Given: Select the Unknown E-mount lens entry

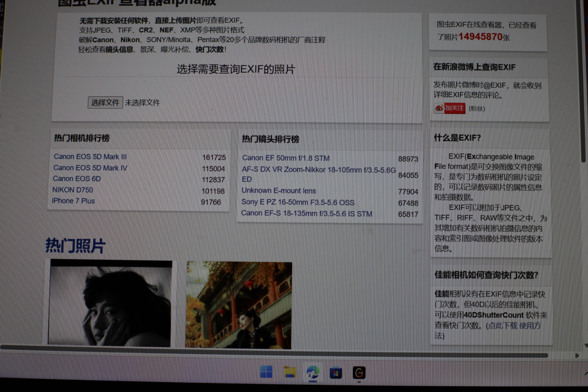Looking at the screenshot, I should click(x=278, y=191).
